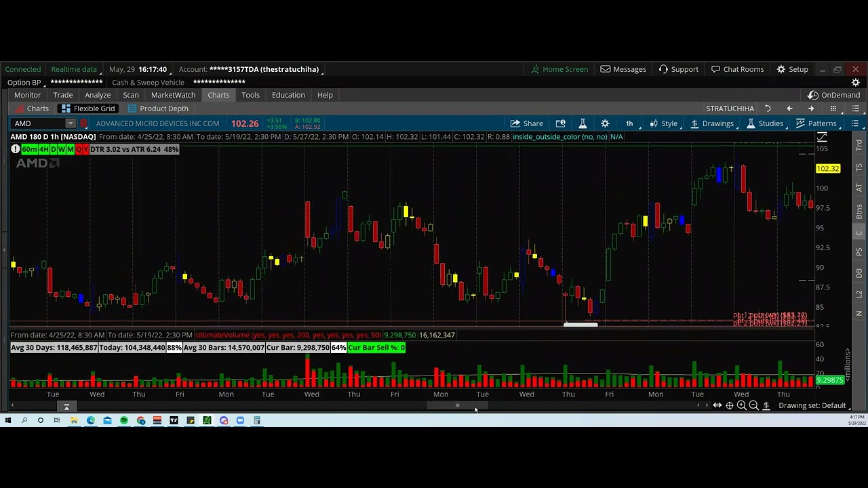
Task: Open Messages panel
Action: 623,69
